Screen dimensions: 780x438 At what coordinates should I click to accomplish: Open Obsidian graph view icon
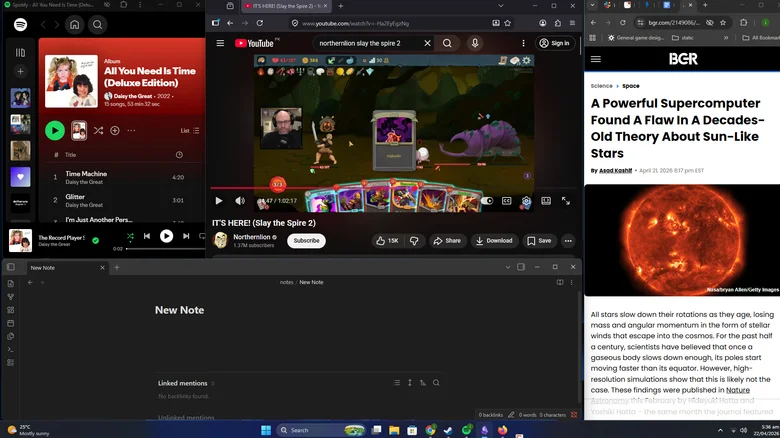point(10,297)
